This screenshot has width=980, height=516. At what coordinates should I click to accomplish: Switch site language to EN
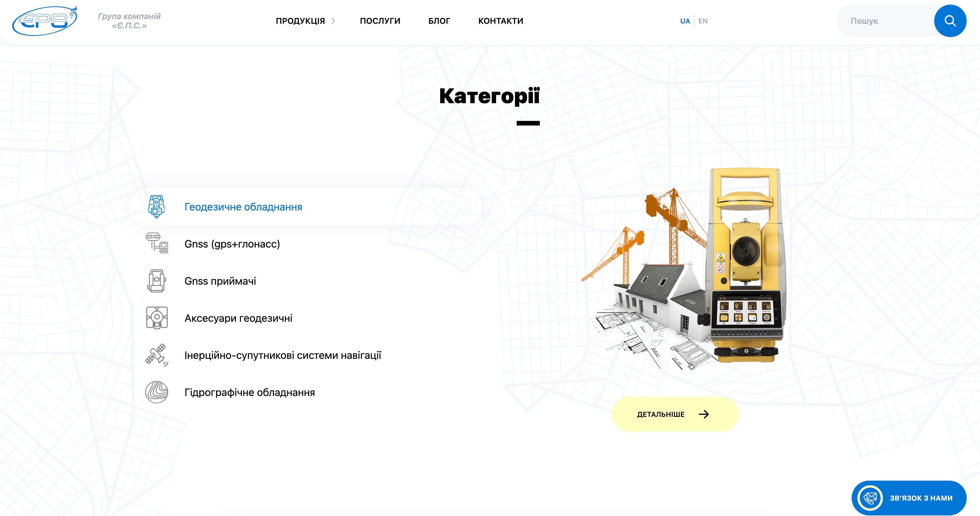[x=703, y=21]
